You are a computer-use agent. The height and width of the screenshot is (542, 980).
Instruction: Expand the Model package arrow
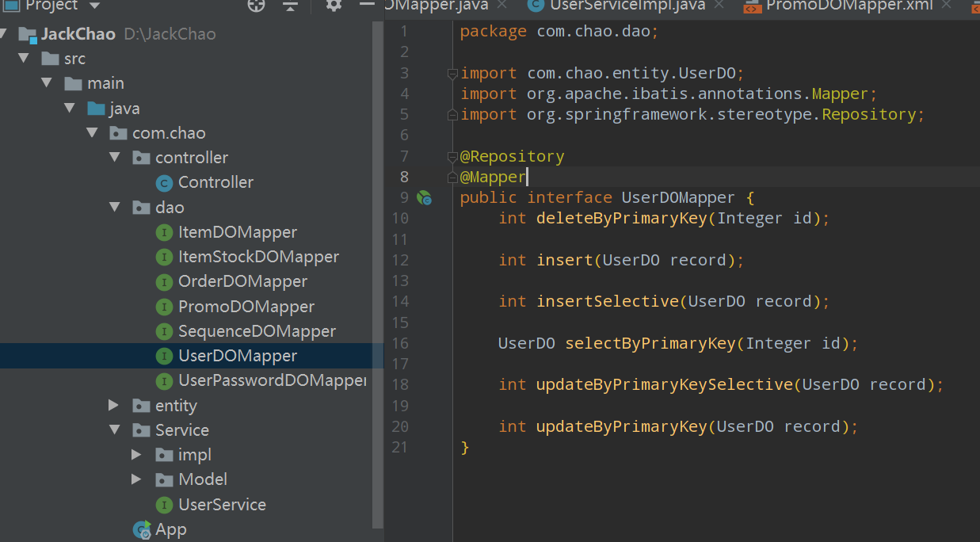click(137, 479)
